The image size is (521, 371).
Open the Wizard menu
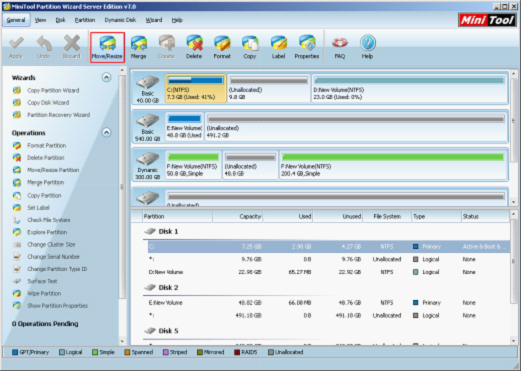click(154, 20)
